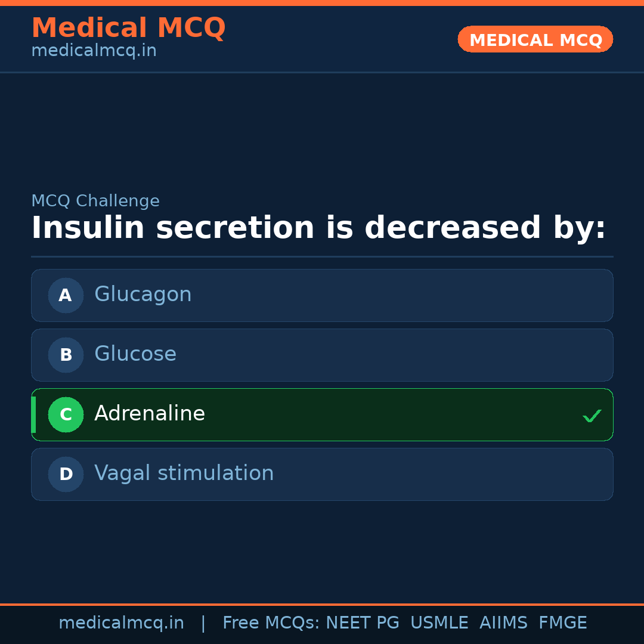Select the Glucagon answer text
Image resolution: width=644 pixels, height=644 pixels.
pos(143,295)
